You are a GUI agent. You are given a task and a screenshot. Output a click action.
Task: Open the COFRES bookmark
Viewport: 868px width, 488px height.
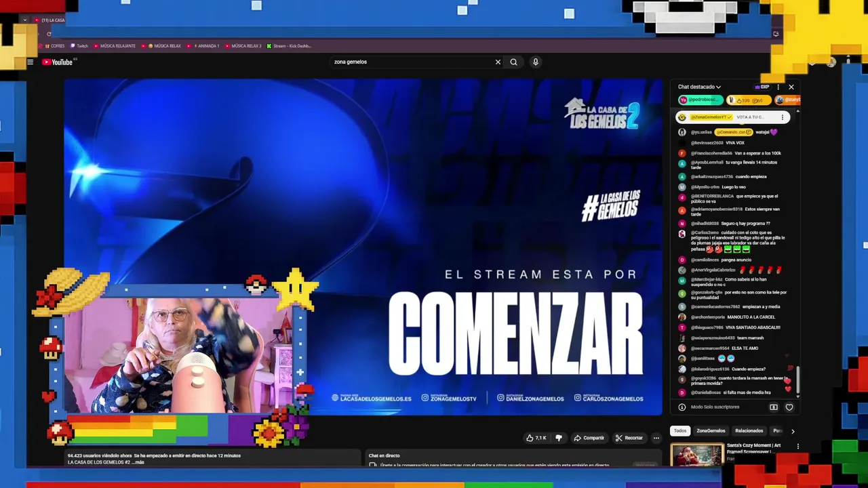coord(55,46)
